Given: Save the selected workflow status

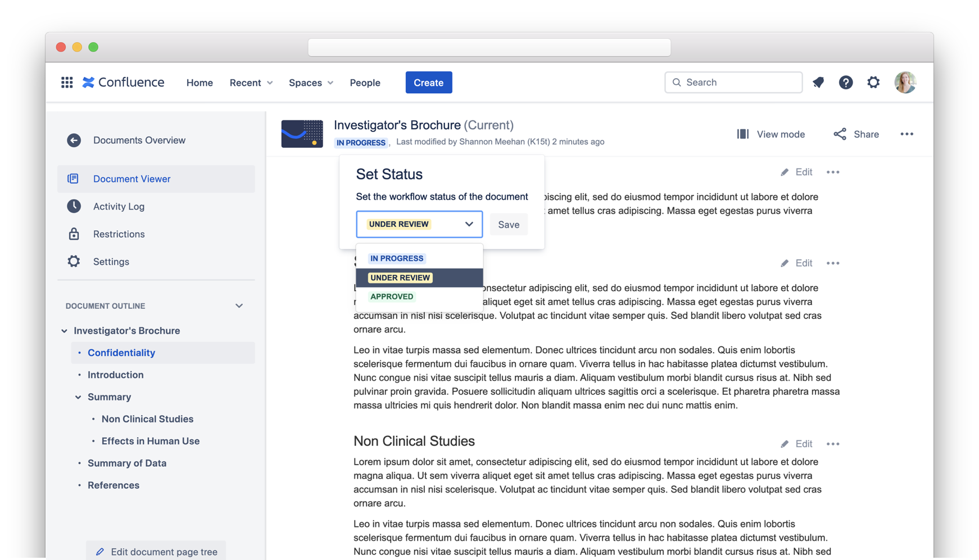Looking at the screenshot, I should pos(508,225).
